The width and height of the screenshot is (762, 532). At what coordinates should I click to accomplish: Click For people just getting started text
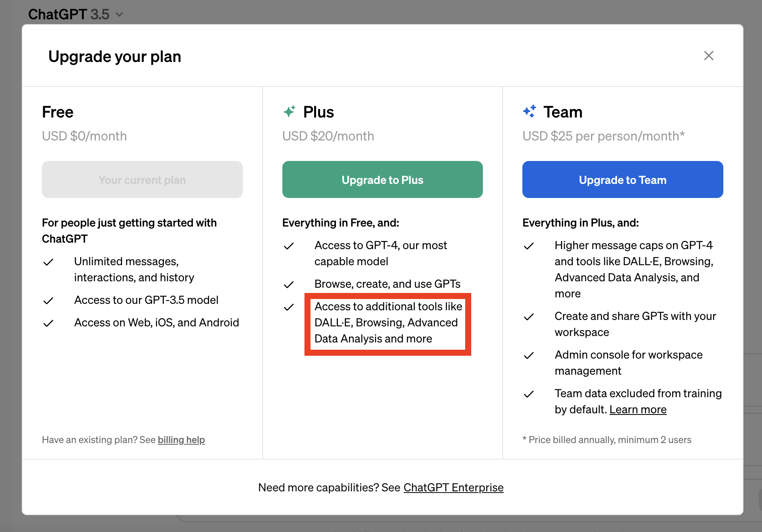(x=129, y=231)
